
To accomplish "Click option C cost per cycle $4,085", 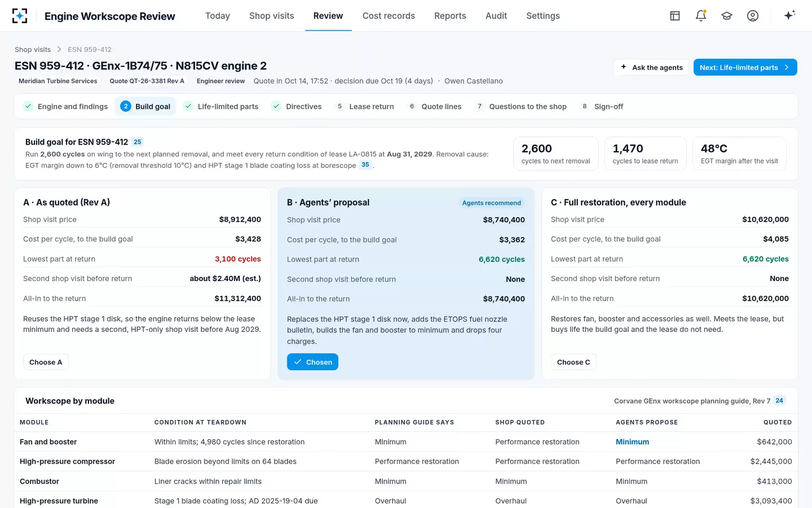I will tap(775, 239).
